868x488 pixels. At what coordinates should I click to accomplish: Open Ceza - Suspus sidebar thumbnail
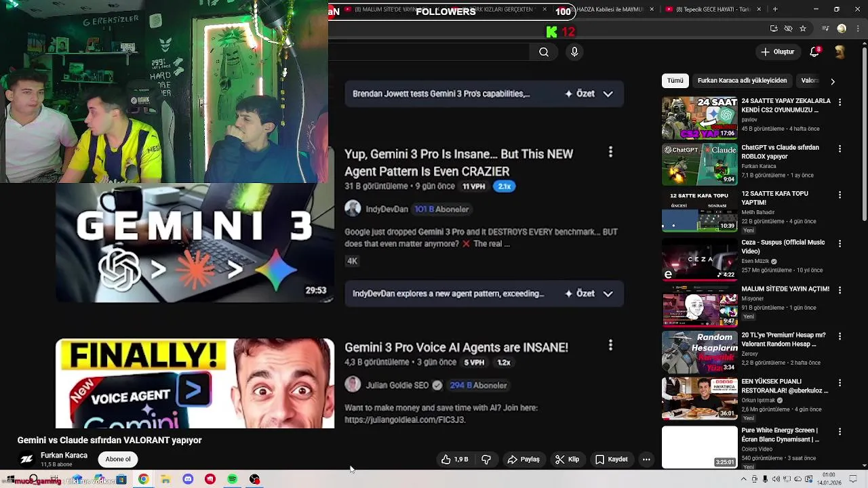pyautogui.click(x=699, y=259)
